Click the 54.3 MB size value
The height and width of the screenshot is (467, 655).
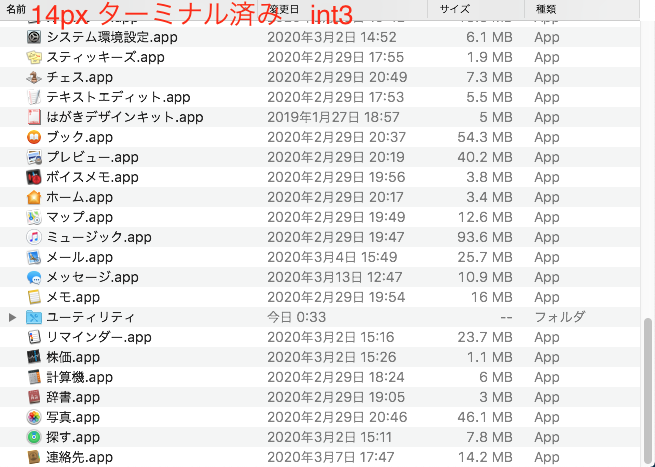click(485, 137)
